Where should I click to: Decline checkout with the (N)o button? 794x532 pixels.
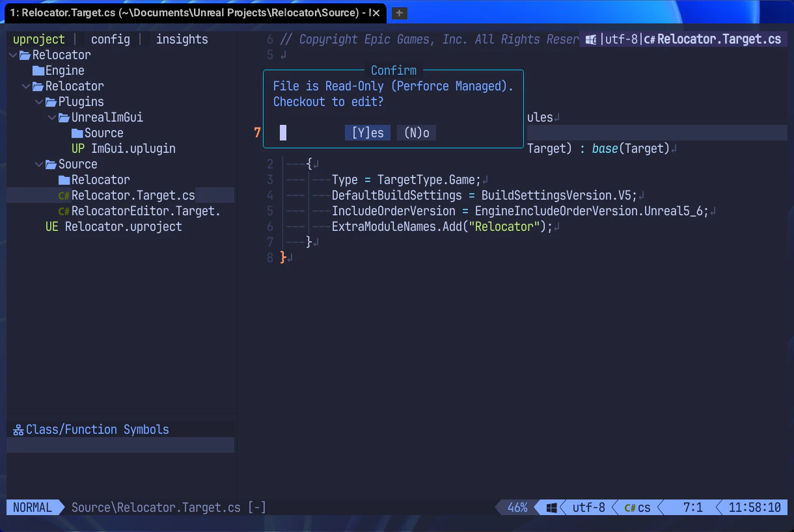(417, 133)
